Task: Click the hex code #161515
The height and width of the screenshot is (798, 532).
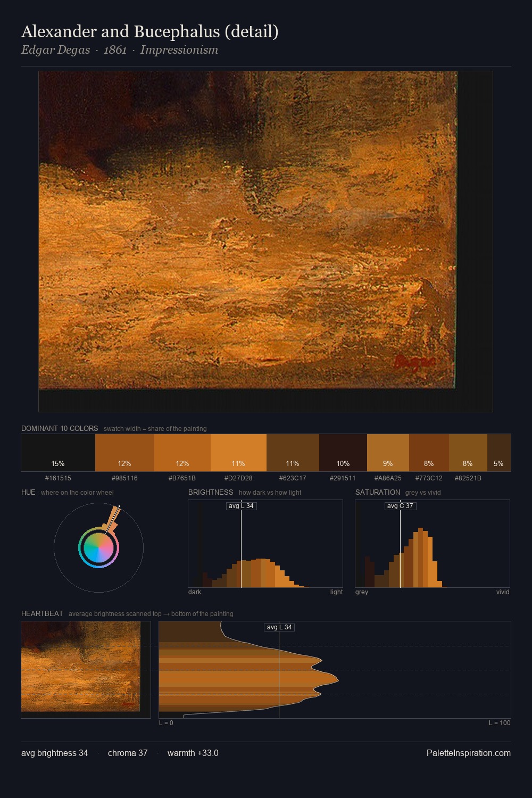Action: (58, 478)
